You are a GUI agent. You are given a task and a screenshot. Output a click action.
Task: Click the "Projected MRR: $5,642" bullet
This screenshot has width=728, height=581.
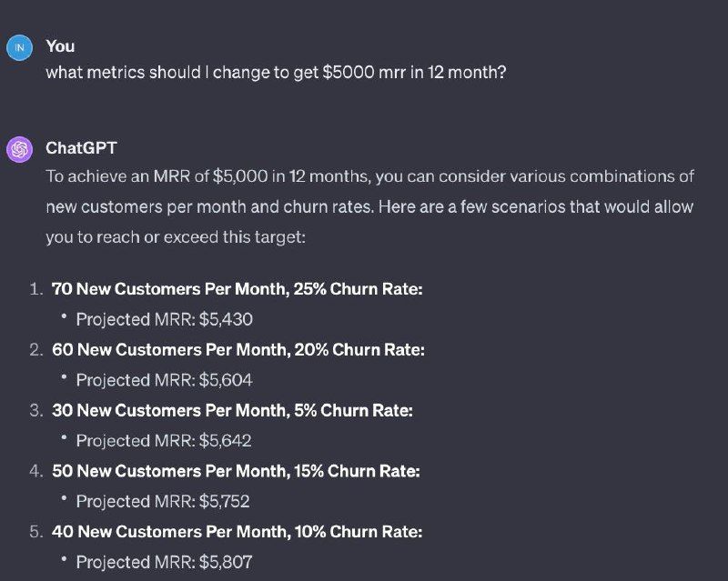[164, 441]
